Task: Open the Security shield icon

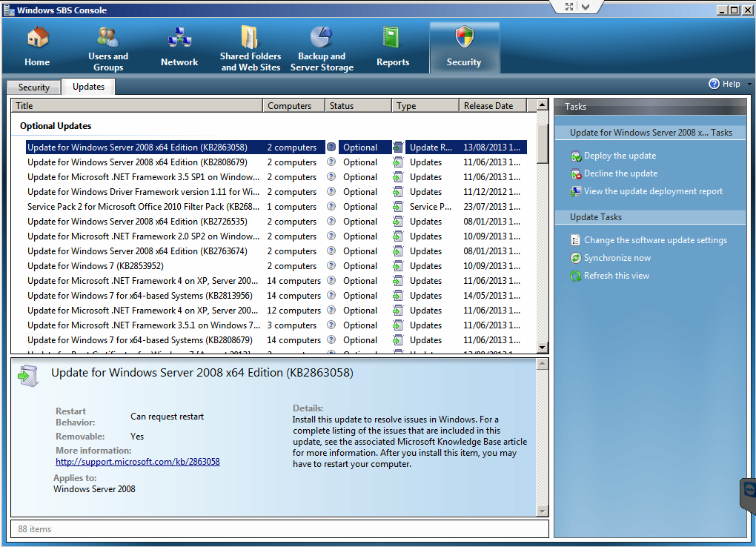Action: (x=464, y=37)
